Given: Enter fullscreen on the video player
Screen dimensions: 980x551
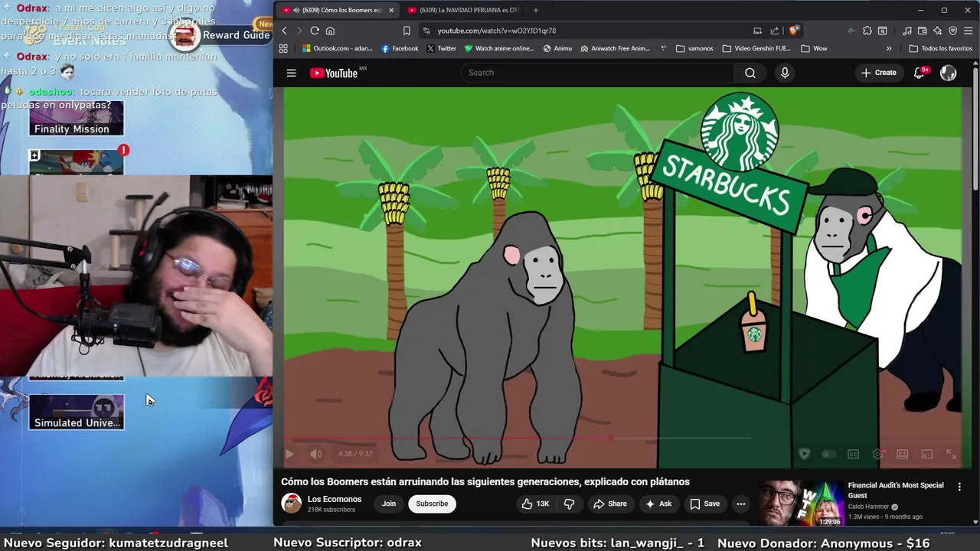Looking at the screenshot, I should pyautogui.click(x=951, y=454).
